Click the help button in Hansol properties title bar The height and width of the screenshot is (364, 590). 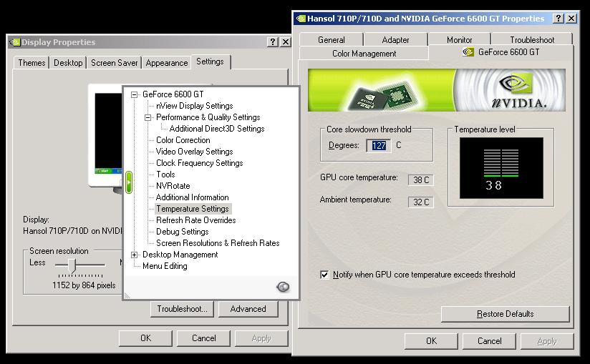click(558, 18)
